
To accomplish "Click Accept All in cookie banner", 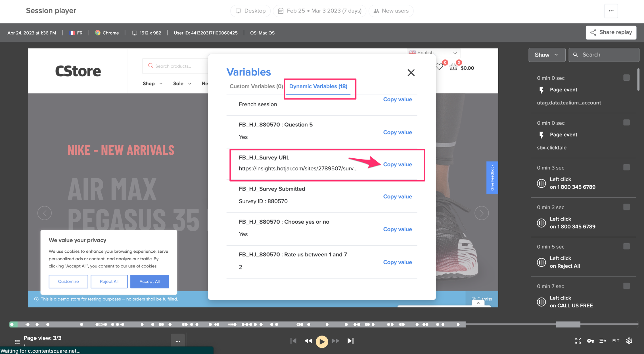I will point(150,281).
